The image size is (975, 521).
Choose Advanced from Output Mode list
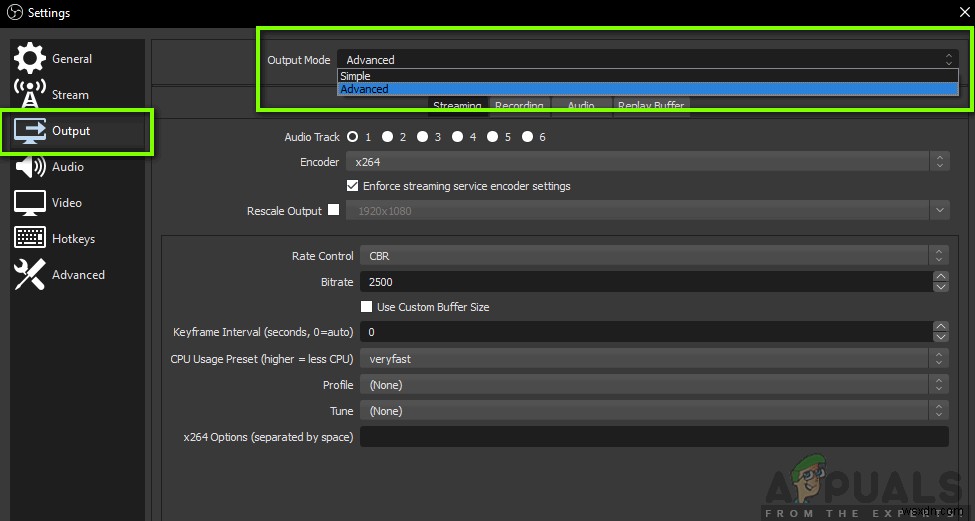pyautogui.click(x=647, y=89)
